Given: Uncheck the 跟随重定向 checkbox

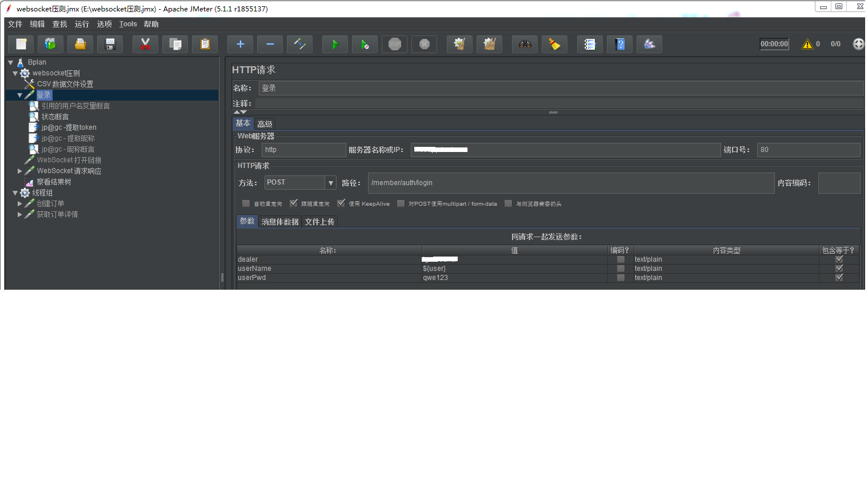Looking at the screenshot, I should pyautogui.click(x=294, y=203).
